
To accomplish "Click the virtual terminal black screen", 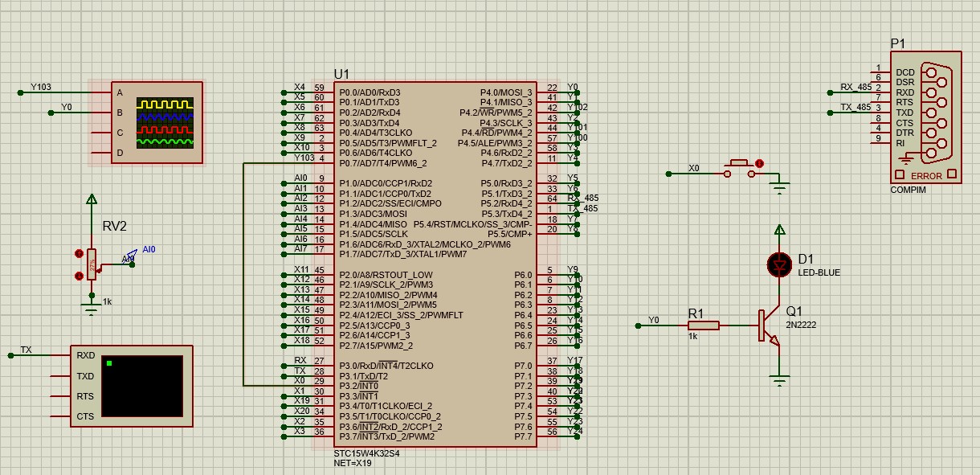I will point(142,386).
